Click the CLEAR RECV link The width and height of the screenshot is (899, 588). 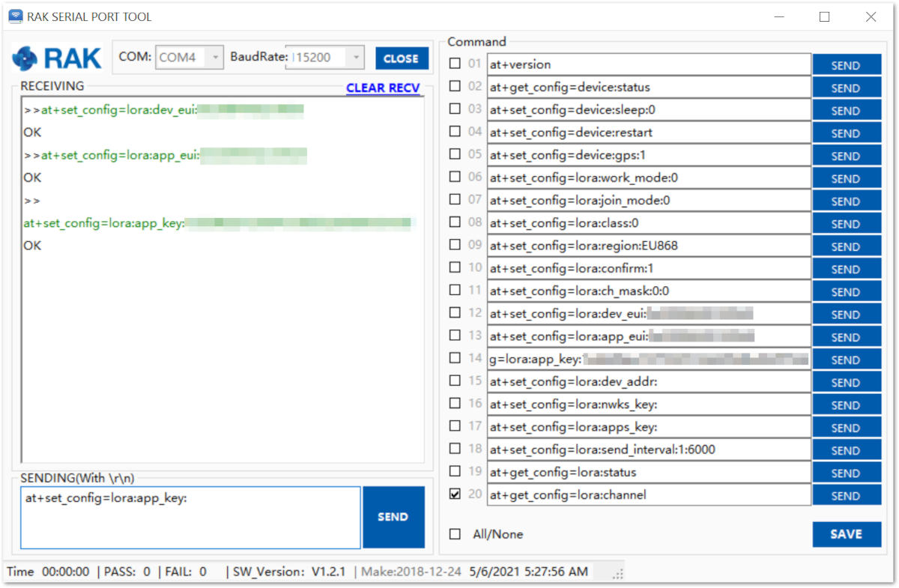(x=383, y=88)
